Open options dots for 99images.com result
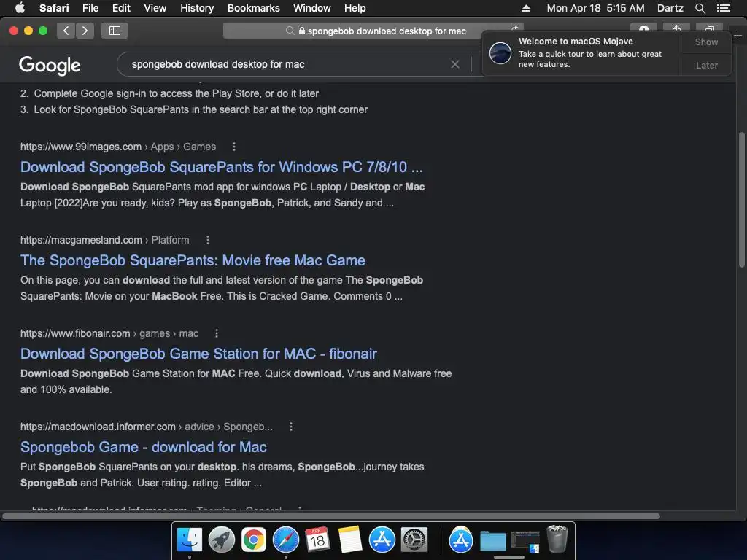Image resolution: width=747 pixels, height=560 pixels. coord(234,147)
